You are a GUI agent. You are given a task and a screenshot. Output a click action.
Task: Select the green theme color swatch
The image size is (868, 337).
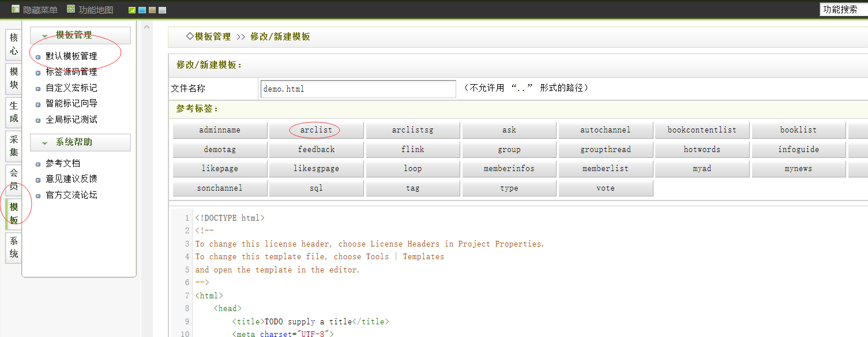pyautogui.click(x=132, y=10)
